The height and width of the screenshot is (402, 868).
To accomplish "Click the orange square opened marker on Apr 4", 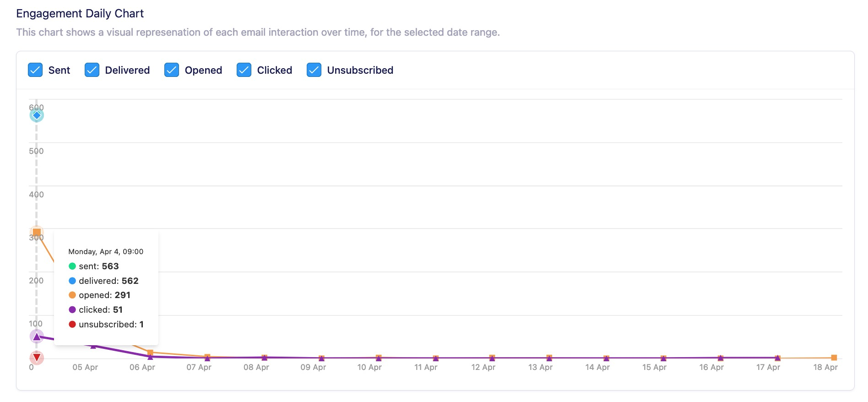I will pyautogui.click(x=37, y=232).
